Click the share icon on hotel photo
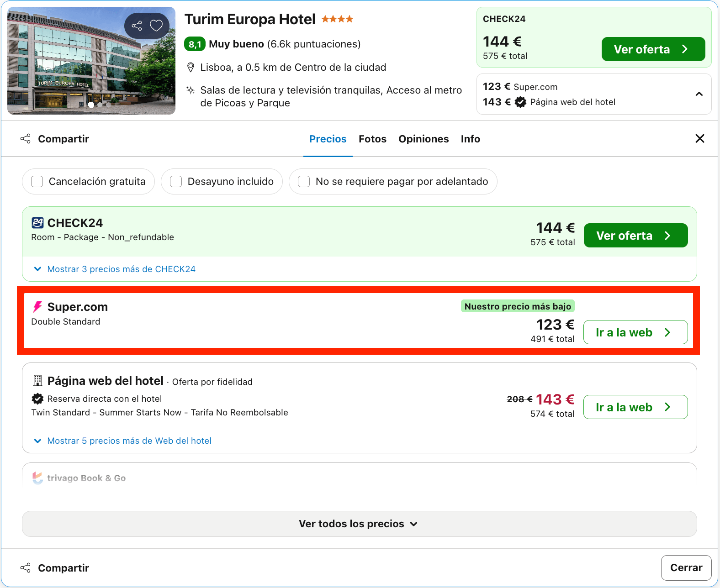Screen dimensions: 720x588 (x=137, y=26)
